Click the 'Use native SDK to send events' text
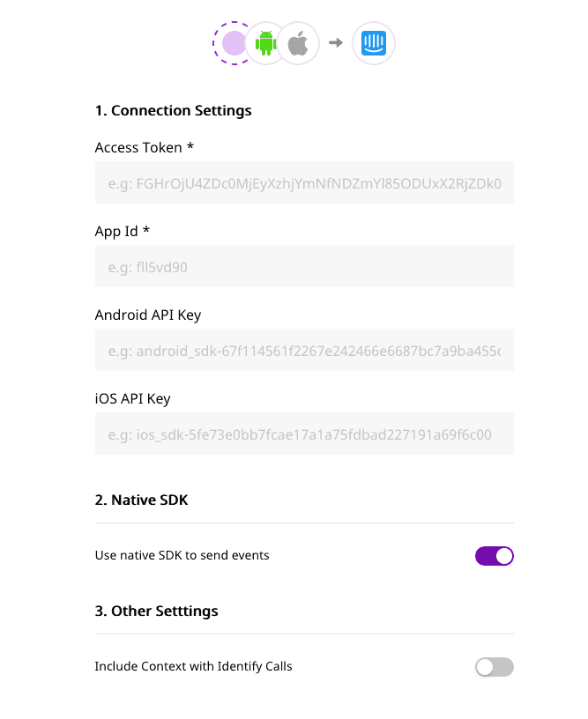588x719 pixels. (x=182, y=556)
